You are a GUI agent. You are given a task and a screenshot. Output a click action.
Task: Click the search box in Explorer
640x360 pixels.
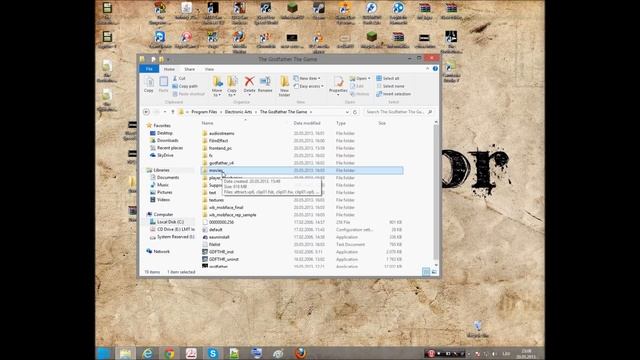coord(398,112)
